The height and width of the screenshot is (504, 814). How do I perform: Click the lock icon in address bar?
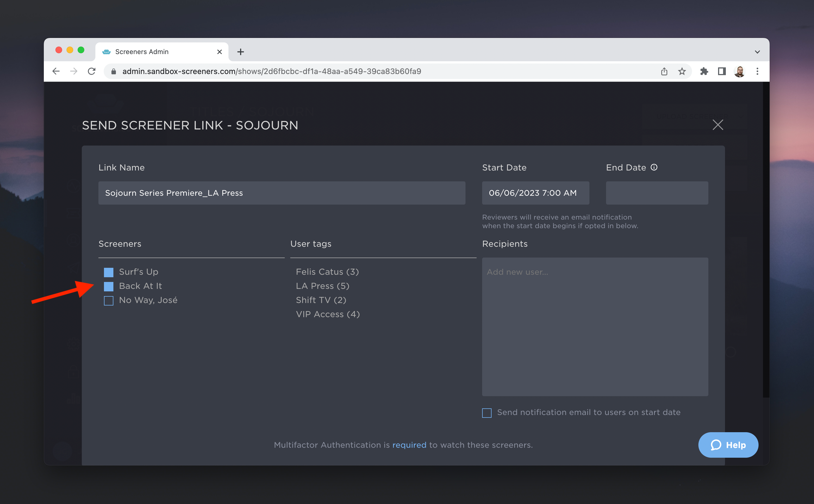pos(114,71)
